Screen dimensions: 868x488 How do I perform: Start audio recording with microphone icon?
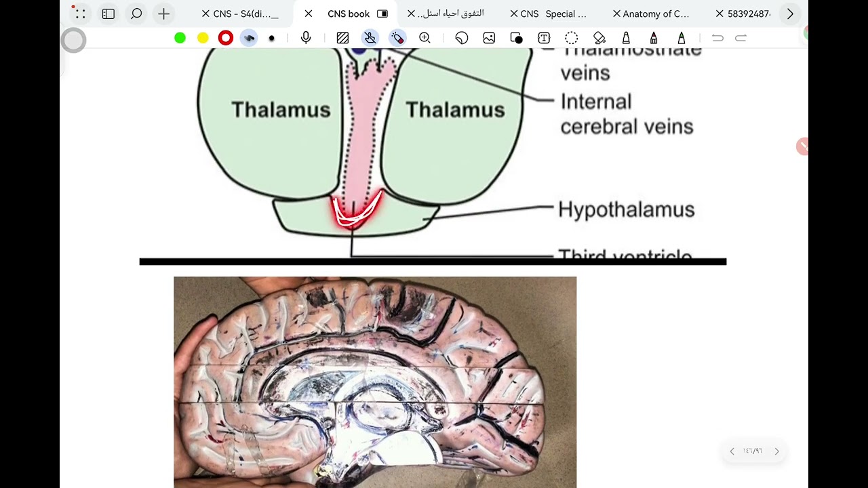tap(306, 38)
